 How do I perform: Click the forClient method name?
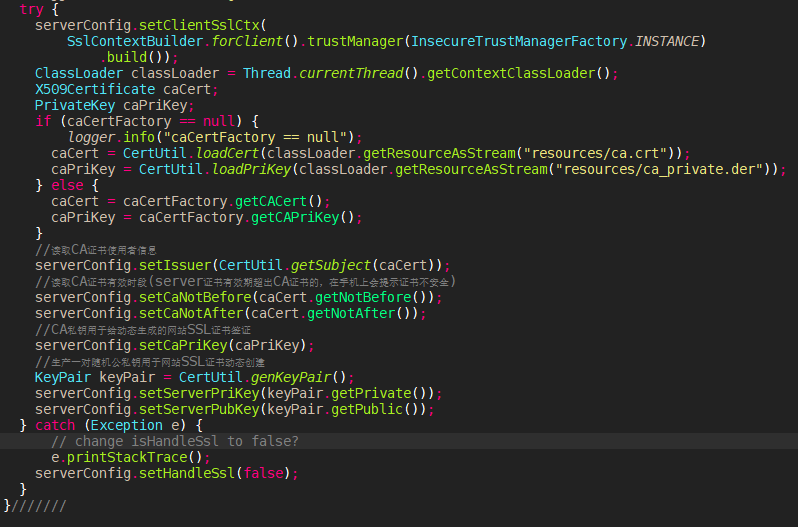[247, 41]
